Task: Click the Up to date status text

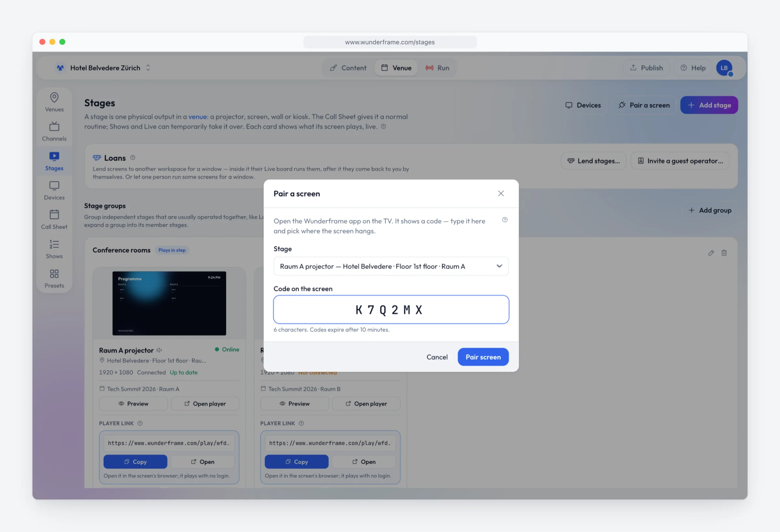Action: click(x=184, y=372)
